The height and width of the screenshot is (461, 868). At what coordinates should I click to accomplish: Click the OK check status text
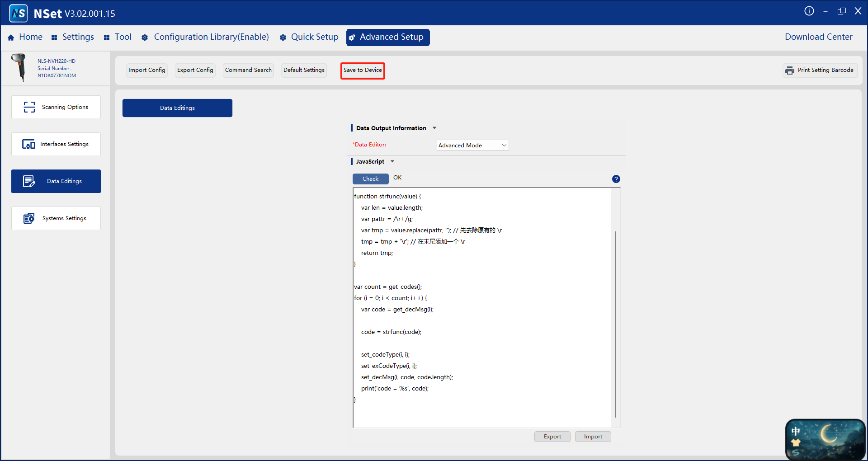pos(397,178)
